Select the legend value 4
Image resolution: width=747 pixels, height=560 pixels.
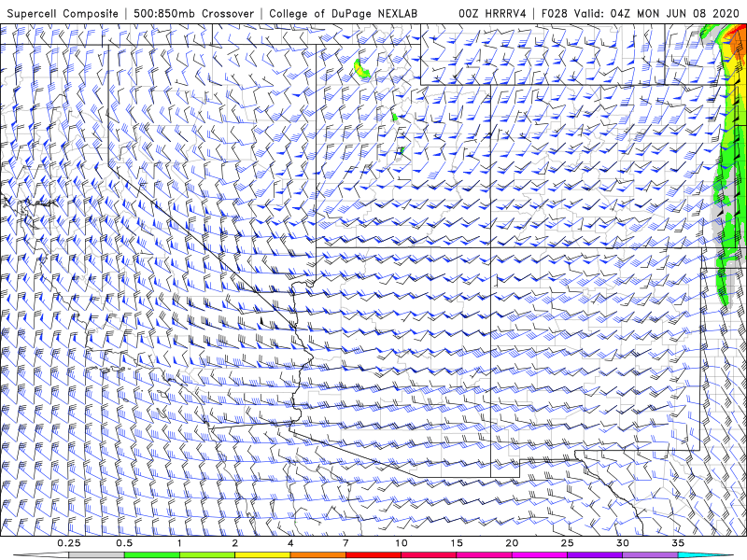pos(290,543)
